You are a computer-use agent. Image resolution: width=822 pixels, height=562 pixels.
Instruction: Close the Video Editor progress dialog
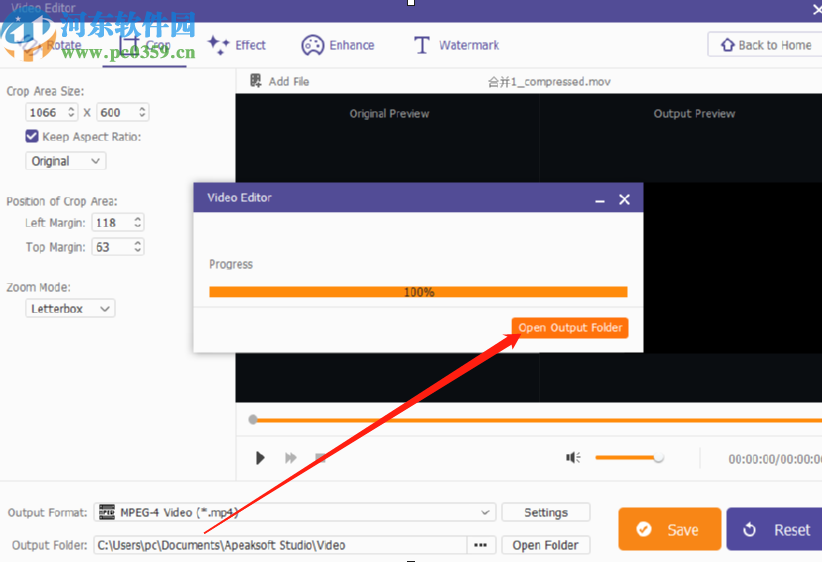tap(624, 199)
